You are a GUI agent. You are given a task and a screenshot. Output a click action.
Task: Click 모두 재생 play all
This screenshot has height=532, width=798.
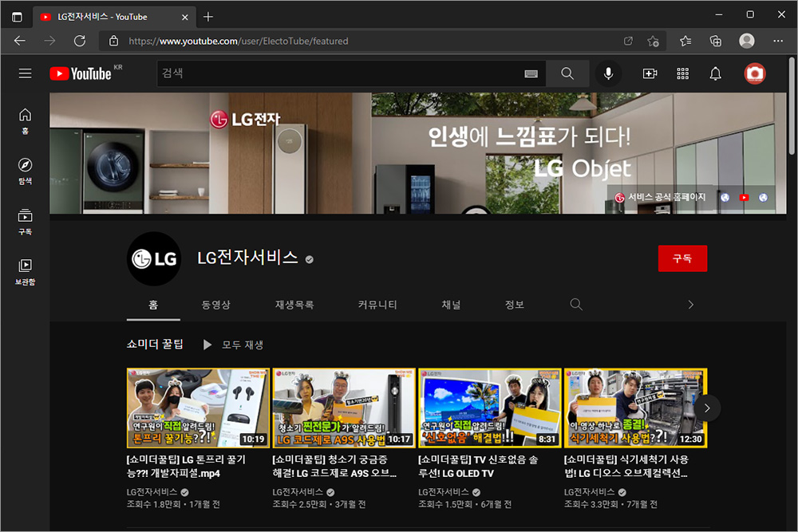[x=233, y=345]
